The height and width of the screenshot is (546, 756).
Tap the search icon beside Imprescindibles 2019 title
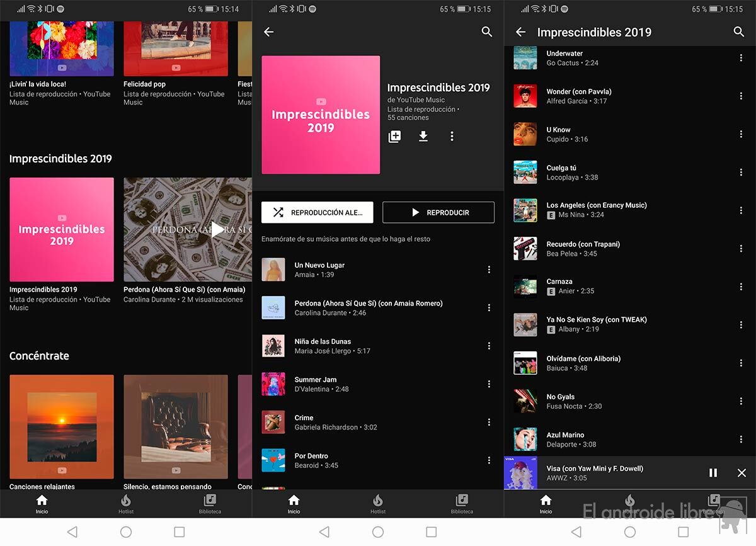pyautogui.click(x=739, y=32)
